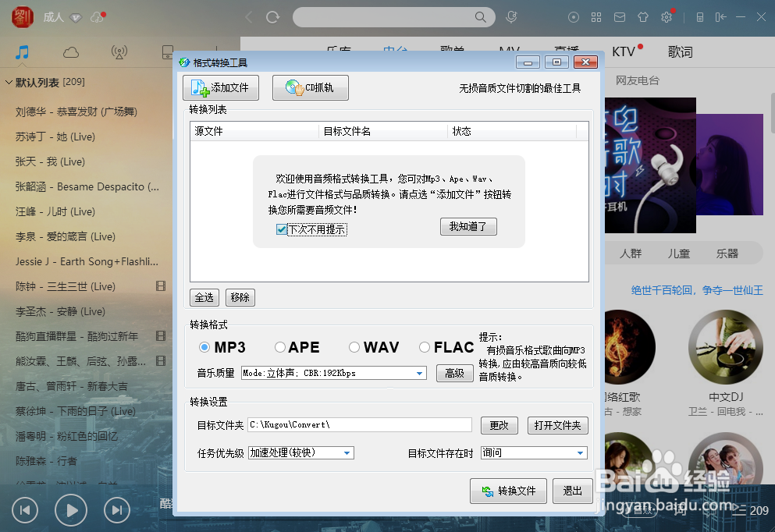
Task: Play previous track
Action: tap(25, 510)
